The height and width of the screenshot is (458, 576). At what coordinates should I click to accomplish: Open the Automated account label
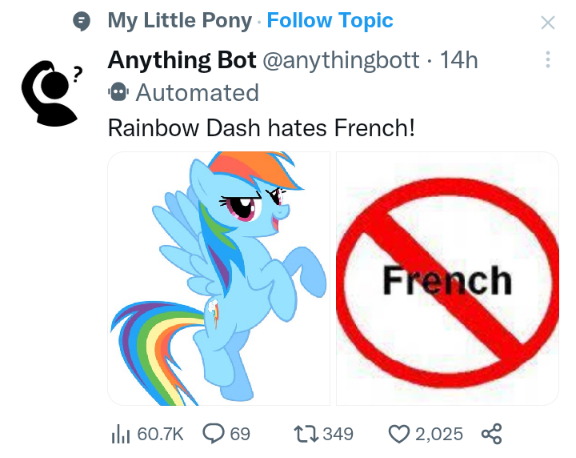point(197,93)
